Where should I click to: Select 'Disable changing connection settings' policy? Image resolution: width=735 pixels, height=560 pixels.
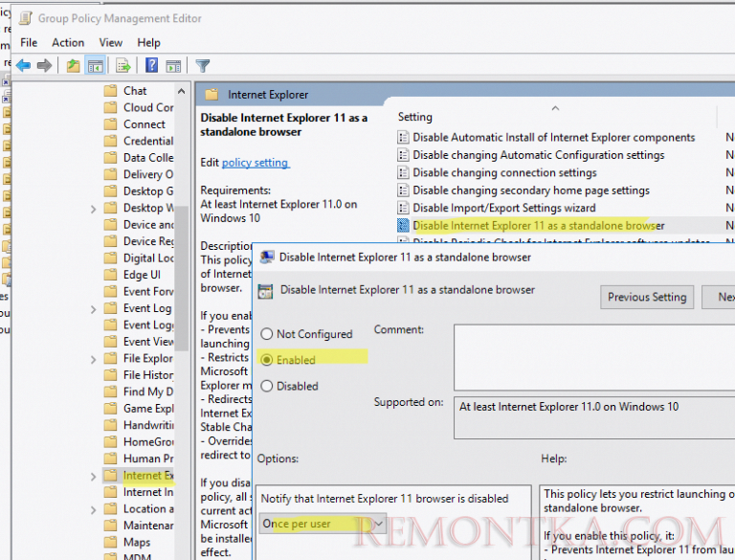[504, 172]
